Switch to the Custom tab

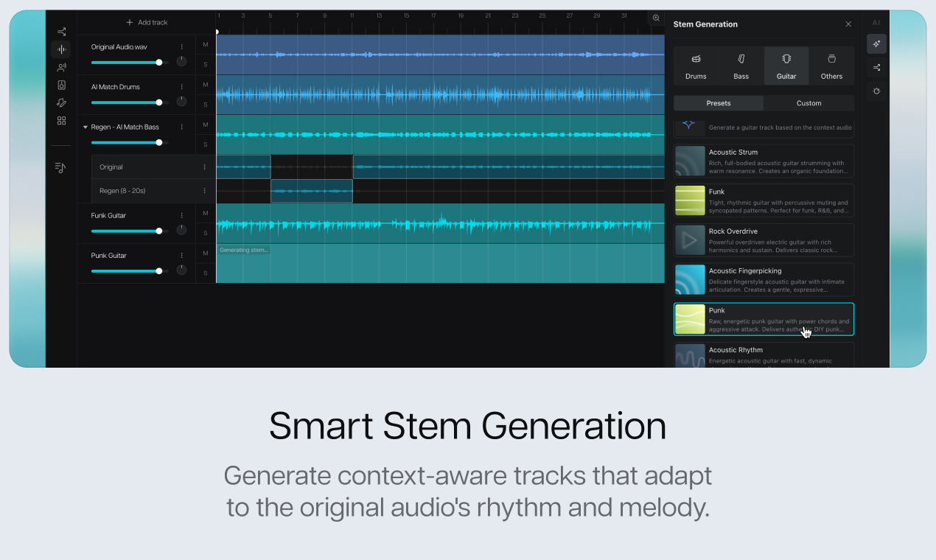point(808,103)
